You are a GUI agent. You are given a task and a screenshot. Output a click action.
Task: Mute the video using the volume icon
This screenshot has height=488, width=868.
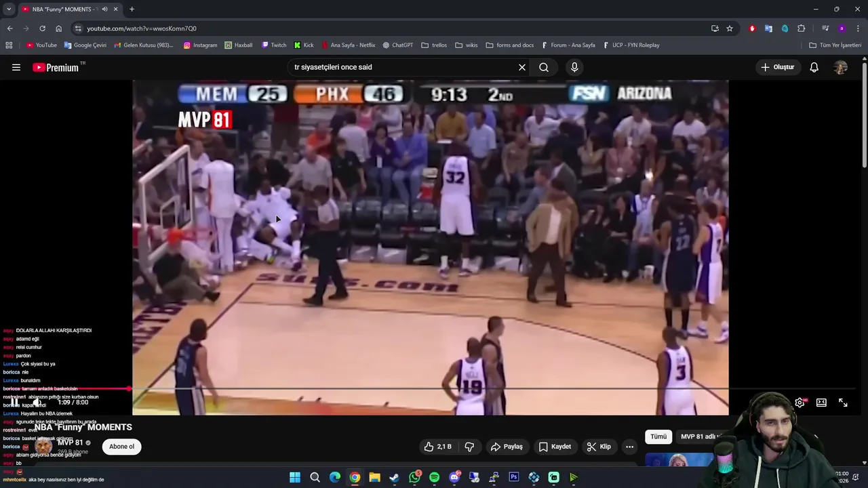point(37,403)
